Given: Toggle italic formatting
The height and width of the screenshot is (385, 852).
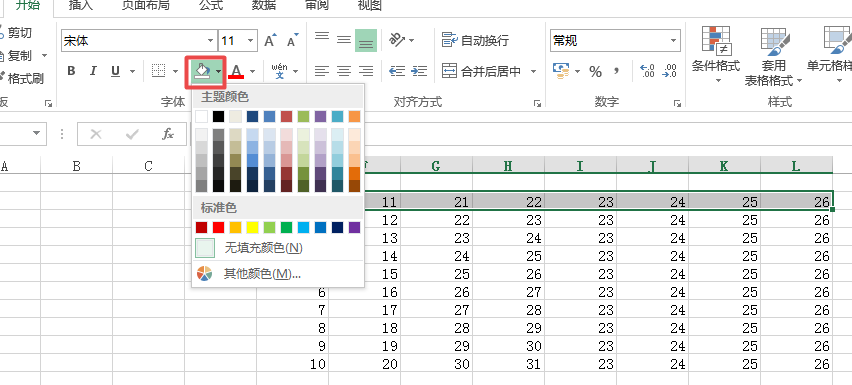Looking at the screenshot, I should pos(93,71).
